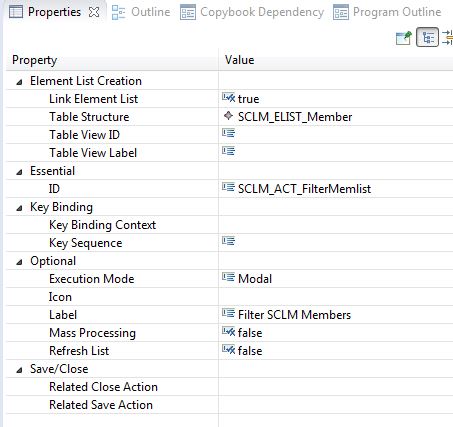Click the diamond icon beside SCLM_ELIST_Member

coord(228,116)
